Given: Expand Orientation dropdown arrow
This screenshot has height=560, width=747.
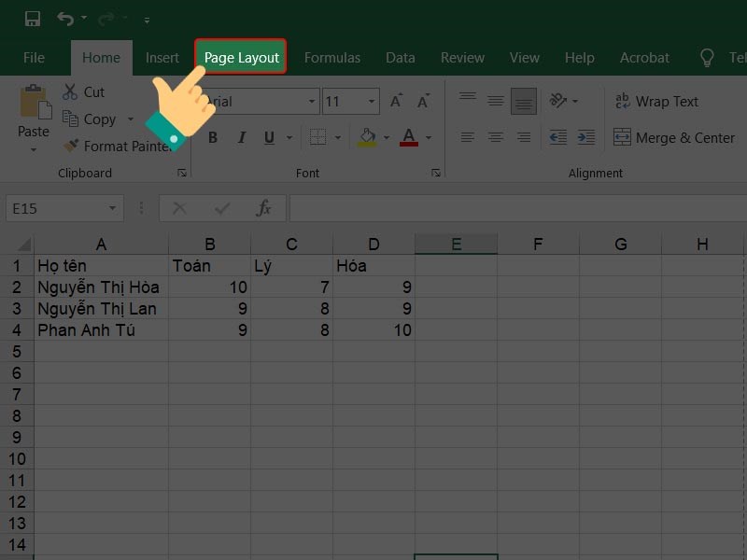Looking at the screenshot, I should [x=575, y=101].
